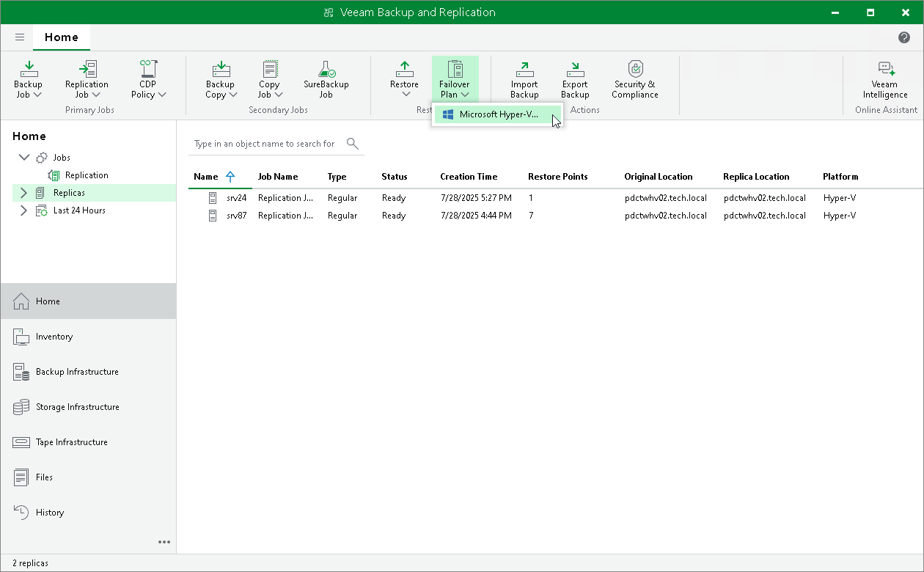Click the 7/28/2025 4:44 PM creation time
The width and height of the screenshot is (924, 572).
tap(476, 216)
